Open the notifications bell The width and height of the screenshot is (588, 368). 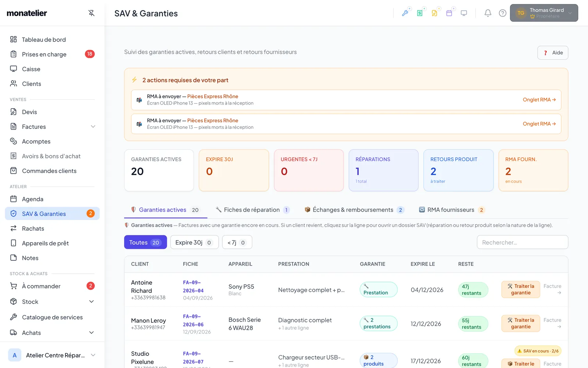click(488, 13)
